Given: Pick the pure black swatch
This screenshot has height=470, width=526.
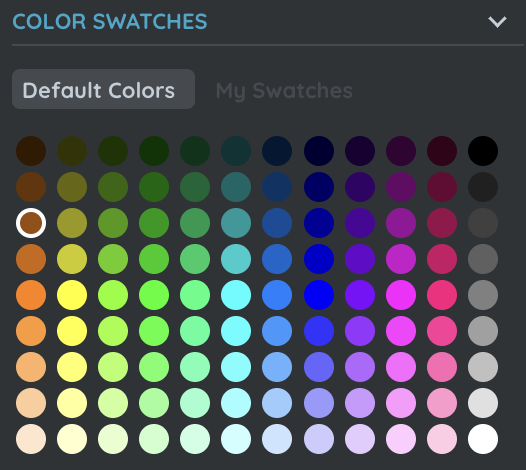Looking at the screenshot, I should click(x=483, y=151).
